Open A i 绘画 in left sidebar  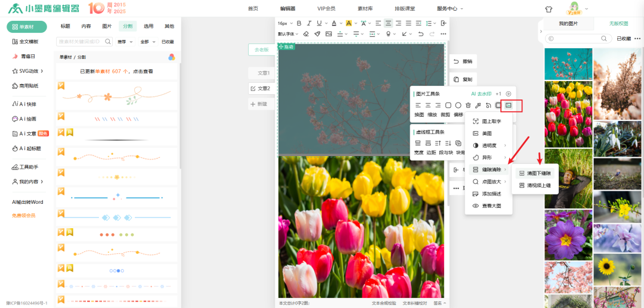[24, 119]
